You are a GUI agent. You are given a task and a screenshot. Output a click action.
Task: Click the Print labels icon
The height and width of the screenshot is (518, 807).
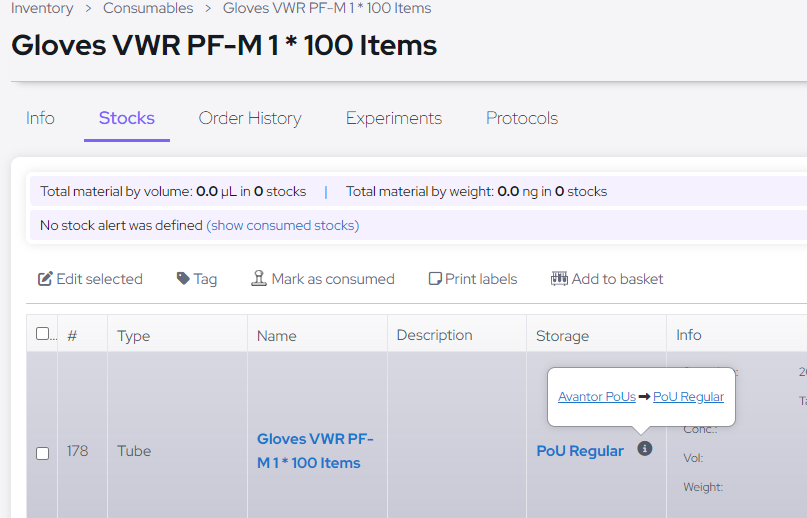coord(435,279)
